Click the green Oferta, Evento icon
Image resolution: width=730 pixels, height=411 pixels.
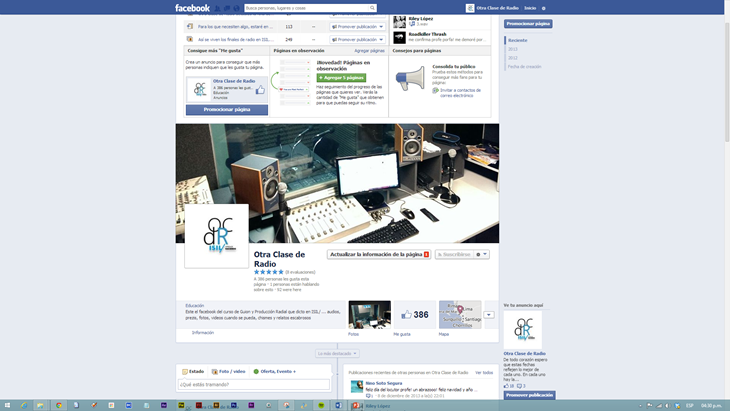tap(256, 371)
